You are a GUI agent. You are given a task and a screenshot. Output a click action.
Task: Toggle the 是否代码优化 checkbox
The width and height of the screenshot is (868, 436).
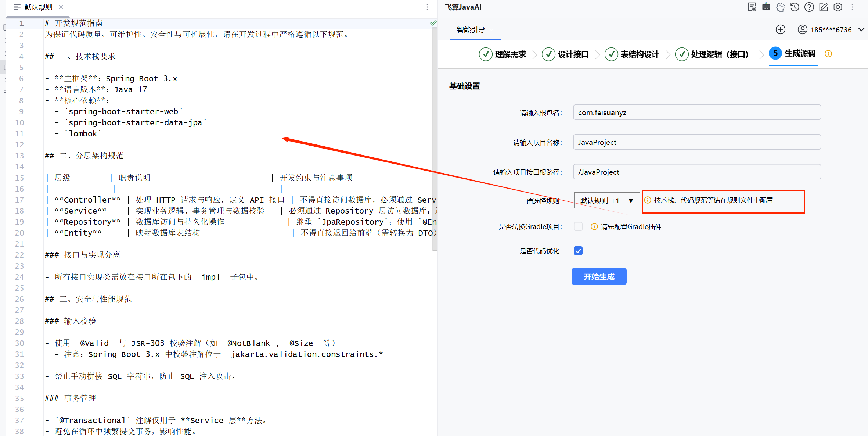pos(578,251)
